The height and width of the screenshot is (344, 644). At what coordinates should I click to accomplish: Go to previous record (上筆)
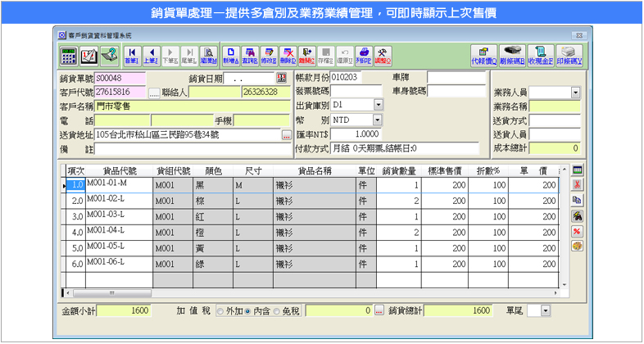pos(151,55)
